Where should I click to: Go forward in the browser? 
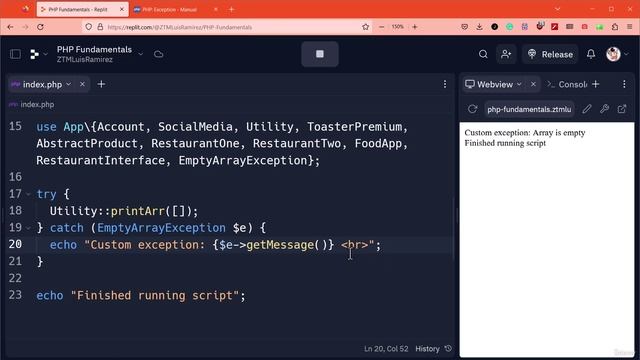click(25, 27)
